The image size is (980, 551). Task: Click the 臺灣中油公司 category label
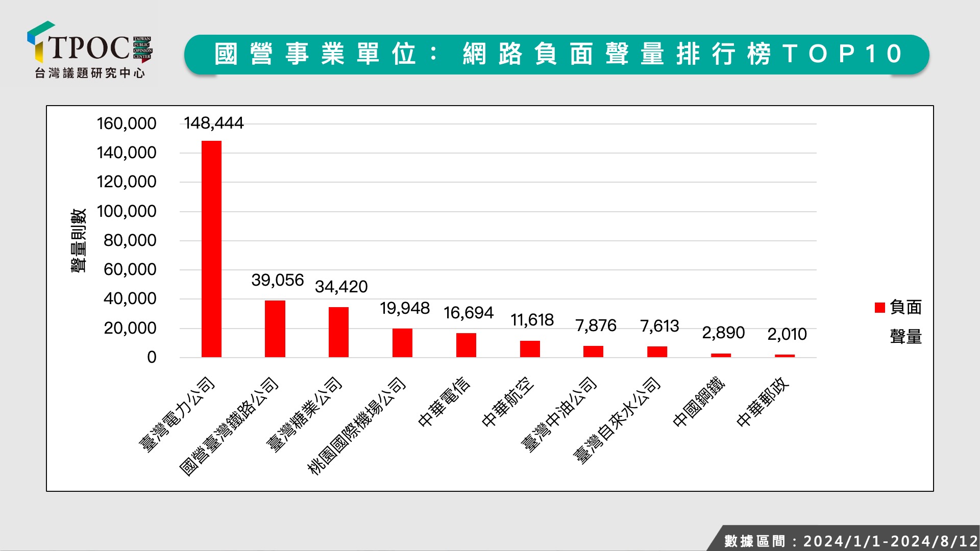[558, 414]
